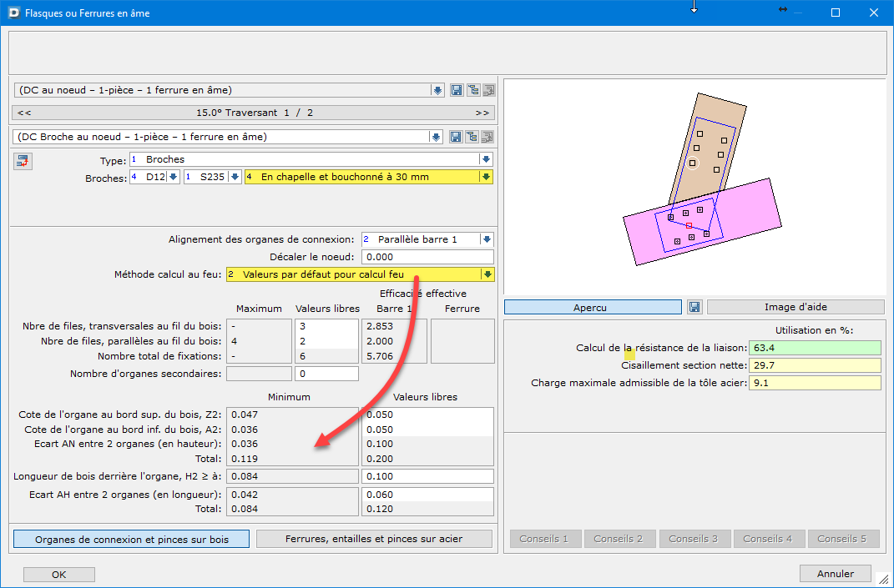Expand the DC Broche au noeud preset dropdown
This screenshot has width=894, height=588.
point(436,137)
